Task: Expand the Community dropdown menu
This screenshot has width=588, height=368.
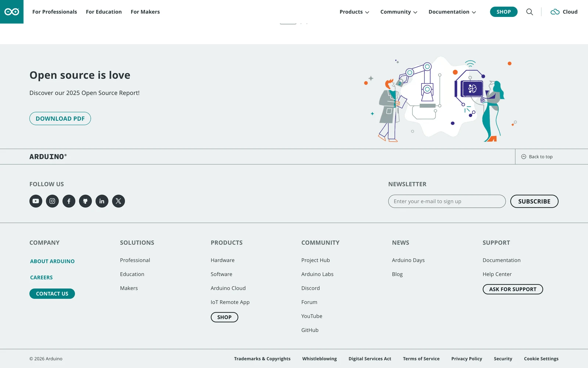Action: [399, 12]
